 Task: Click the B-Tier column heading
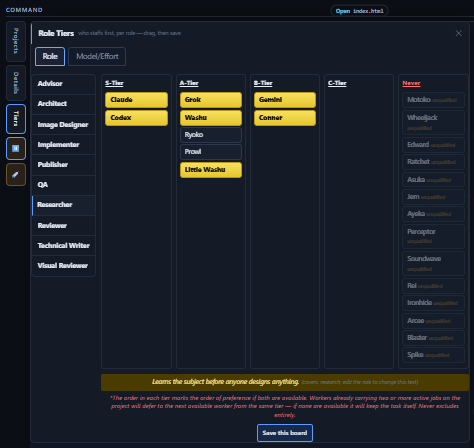[263, 83]
